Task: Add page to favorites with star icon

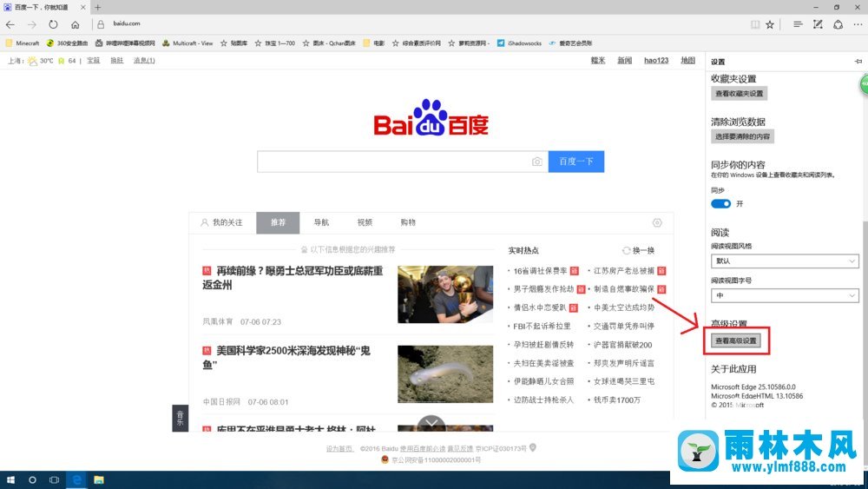Action: point(770,24)
